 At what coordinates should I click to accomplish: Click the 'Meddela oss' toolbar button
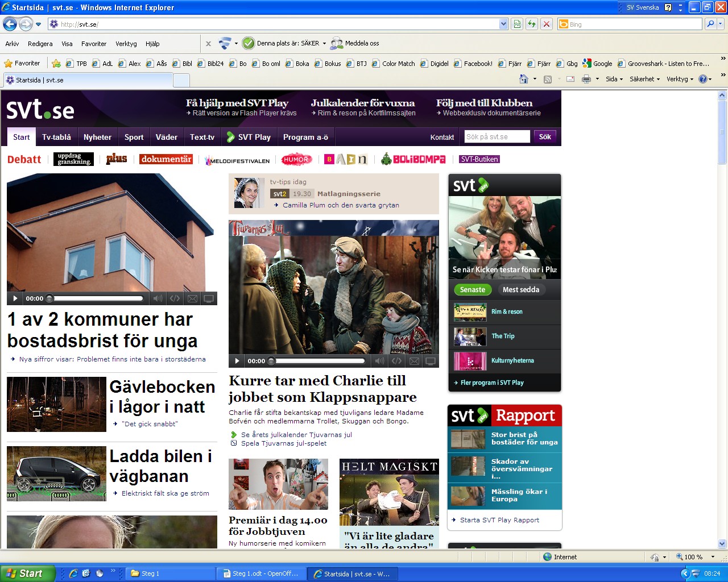pyautogui.click(x=355, y=43)
